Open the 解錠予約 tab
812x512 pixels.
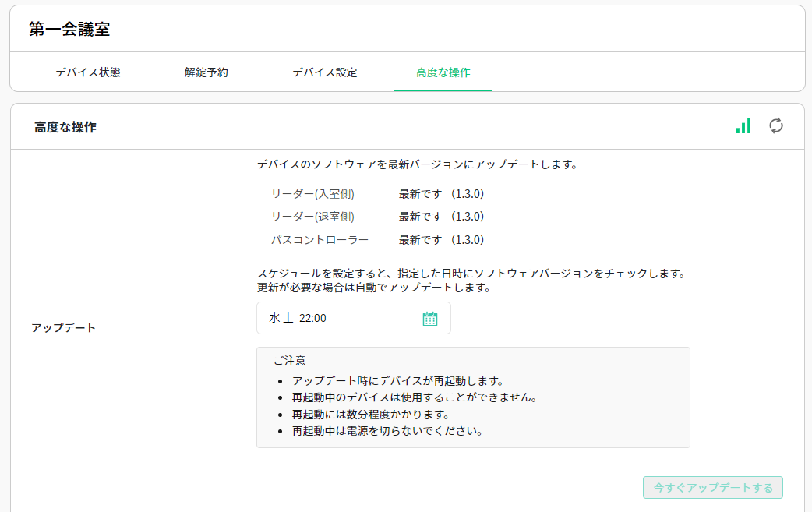205,71
